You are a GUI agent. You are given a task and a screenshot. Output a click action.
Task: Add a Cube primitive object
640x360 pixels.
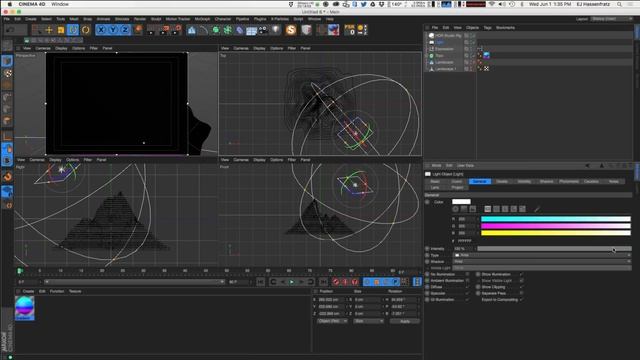click(191, 30)
